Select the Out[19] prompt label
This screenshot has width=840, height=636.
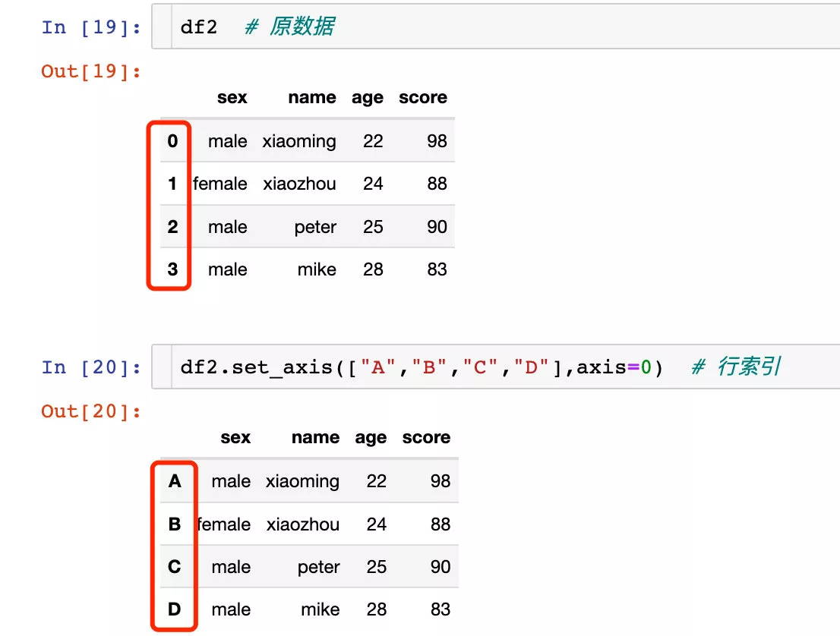tap(92, 71)
